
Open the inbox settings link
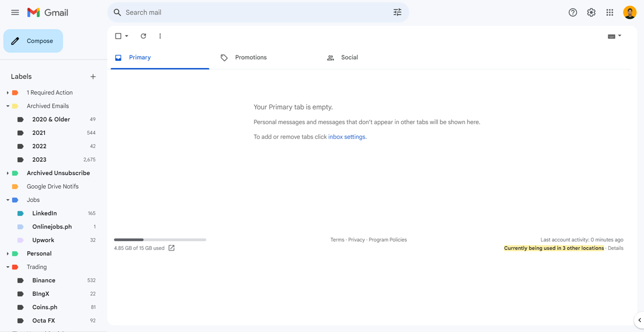tap(347, 137)
